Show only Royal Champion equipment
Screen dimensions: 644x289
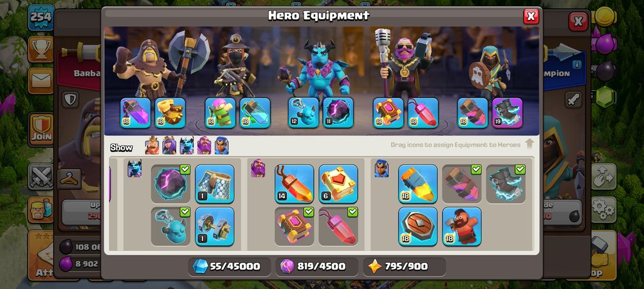221,146
